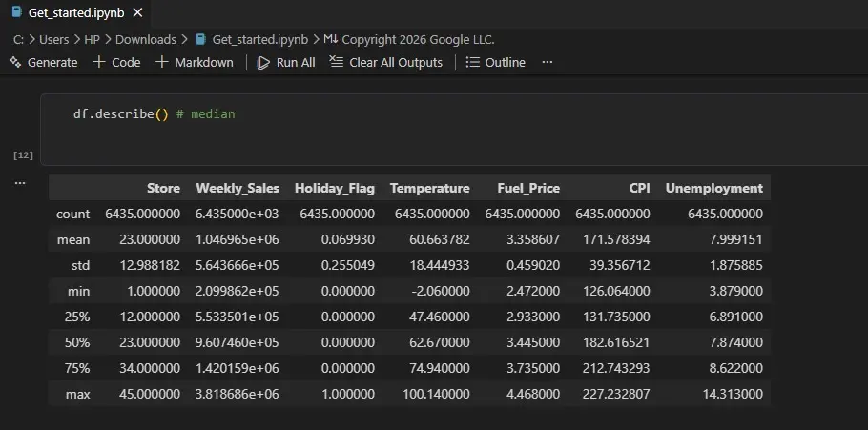The height and width of the screenshot is (430, 868).
Task: Click the 50% row label
Action: click(76, 342)
